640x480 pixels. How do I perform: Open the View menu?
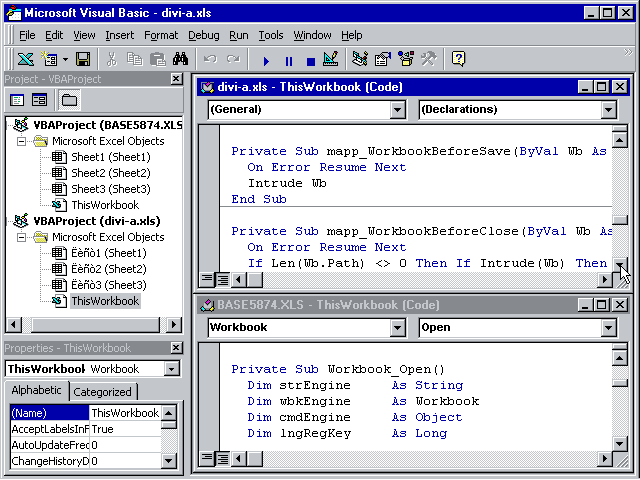[84, 36]
